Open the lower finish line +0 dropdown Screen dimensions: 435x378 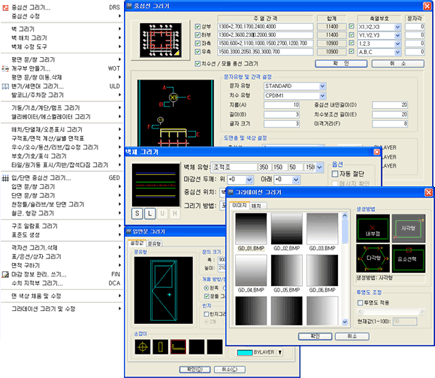[296, 180]
